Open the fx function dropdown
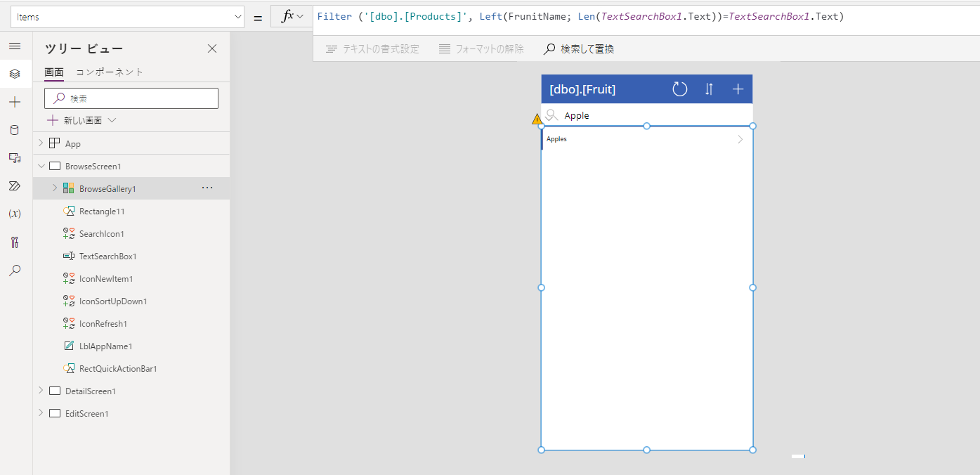The image size is (980, 475). point(292,17)
